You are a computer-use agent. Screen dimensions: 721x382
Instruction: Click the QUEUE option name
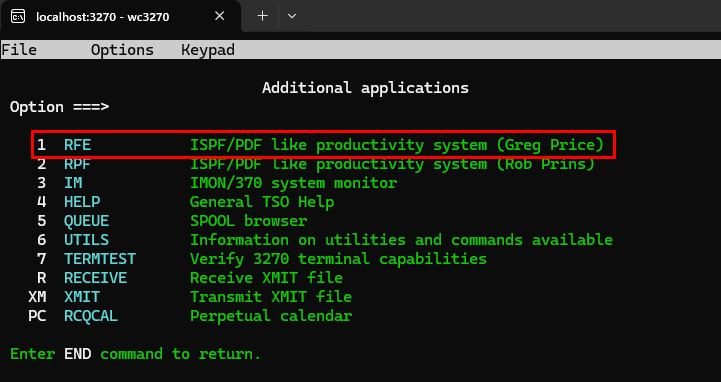click(86, 221)
